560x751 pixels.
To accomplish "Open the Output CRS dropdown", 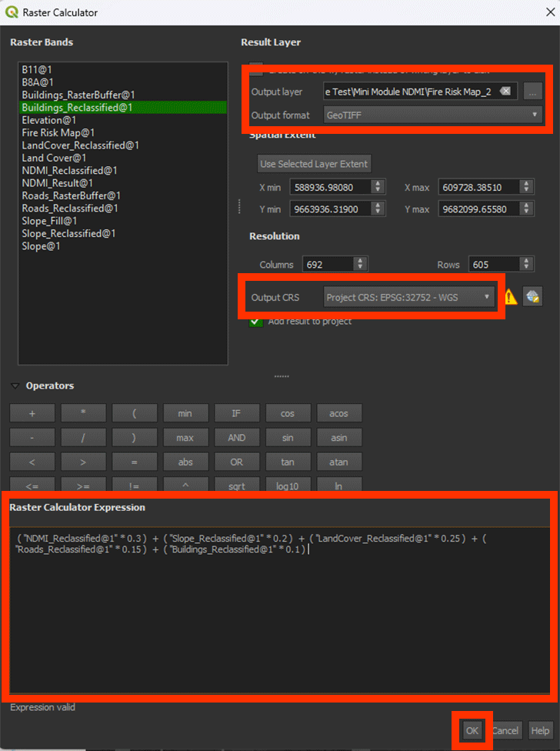I will [x=409, y=297].
